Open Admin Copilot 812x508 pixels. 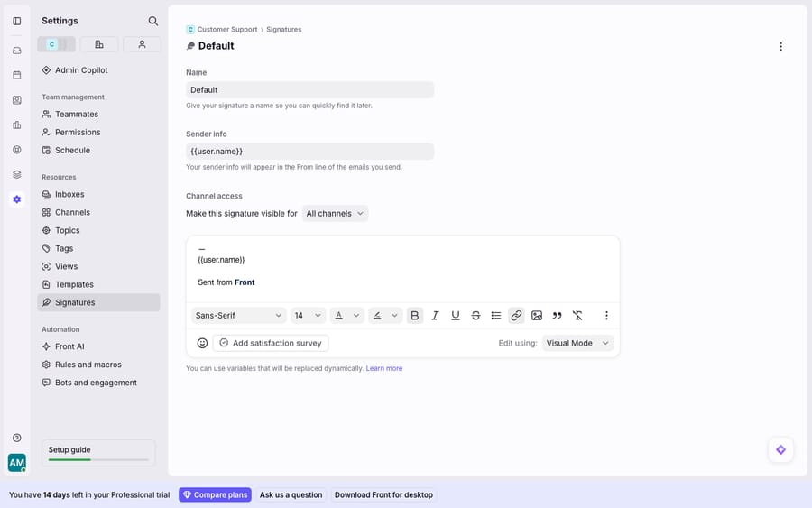point(98,69)
